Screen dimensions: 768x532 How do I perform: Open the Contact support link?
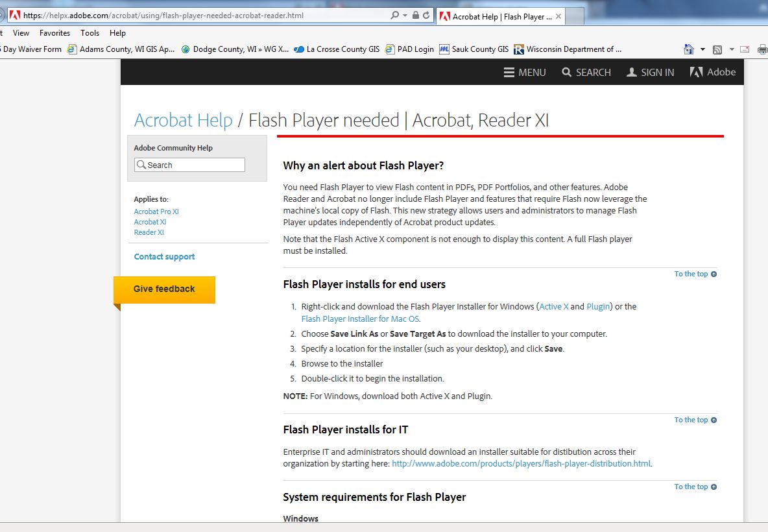click(163, 256)
